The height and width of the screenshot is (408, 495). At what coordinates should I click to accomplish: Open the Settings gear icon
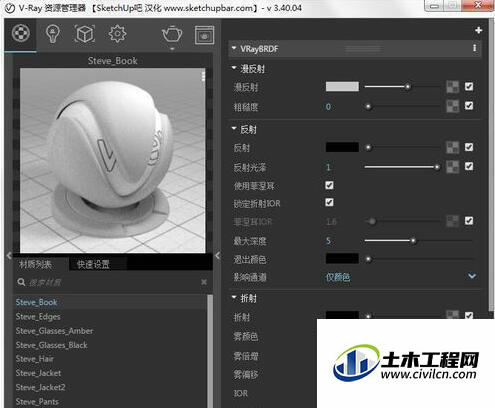click(x=117, y=34)
